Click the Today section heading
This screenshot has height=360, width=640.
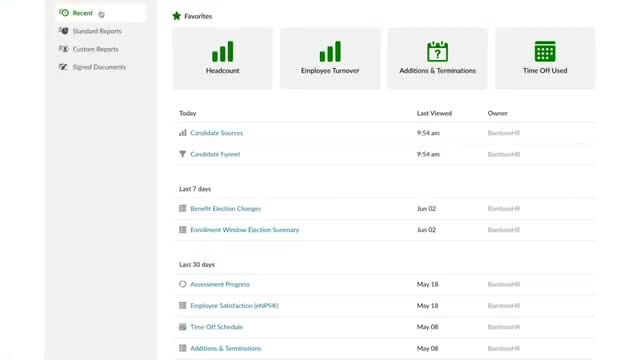point(188,113)
